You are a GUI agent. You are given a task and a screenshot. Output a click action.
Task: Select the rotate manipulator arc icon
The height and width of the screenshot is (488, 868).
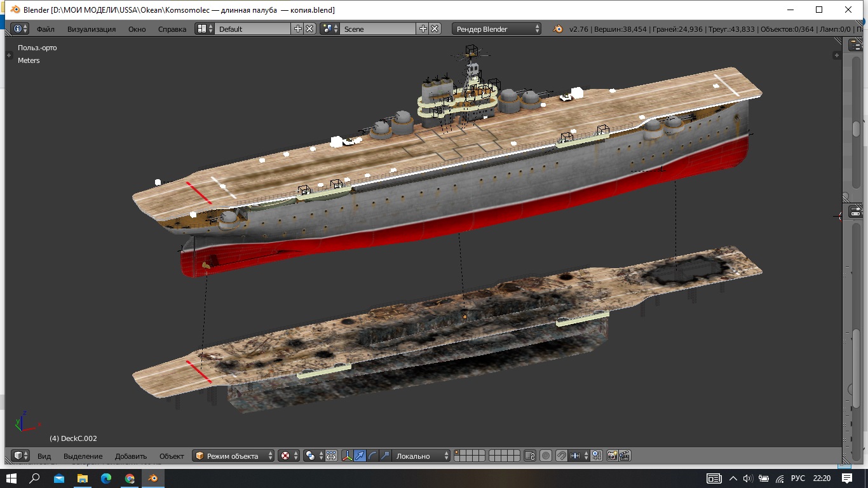(x=372, y=456)
